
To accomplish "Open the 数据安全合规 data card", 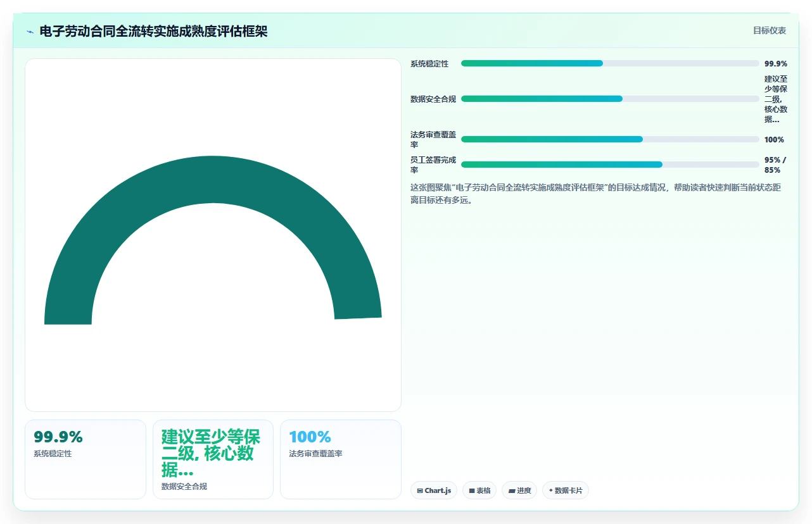I will pos(213,459).
